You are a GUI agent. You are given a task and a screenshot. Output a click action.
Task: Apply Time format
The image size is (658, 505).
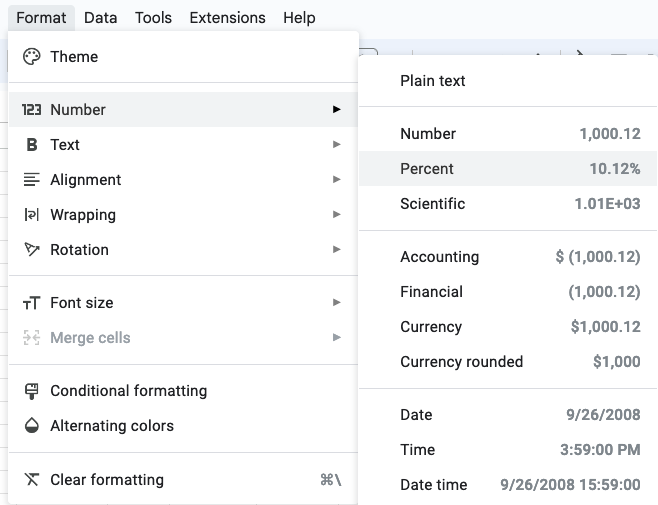pyautogui.click(x=508, y=450)
